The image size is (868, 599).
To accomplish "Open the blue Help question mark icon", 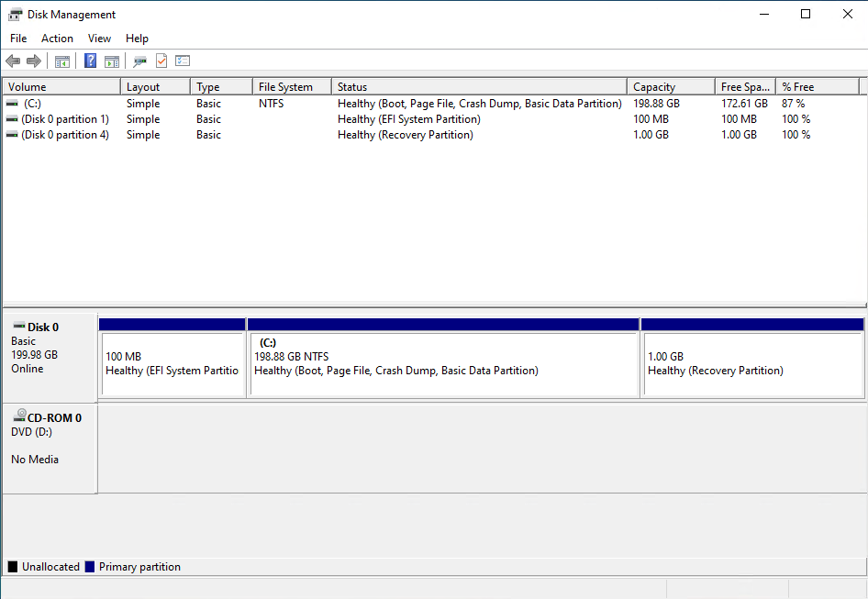I will 90,61.
